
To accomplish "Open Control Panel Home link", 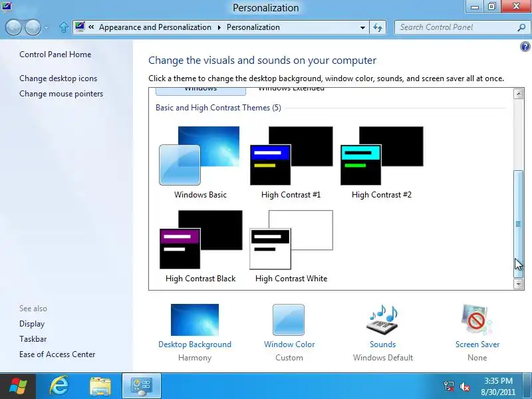I will pyautogui.click(x=55, y=55).
